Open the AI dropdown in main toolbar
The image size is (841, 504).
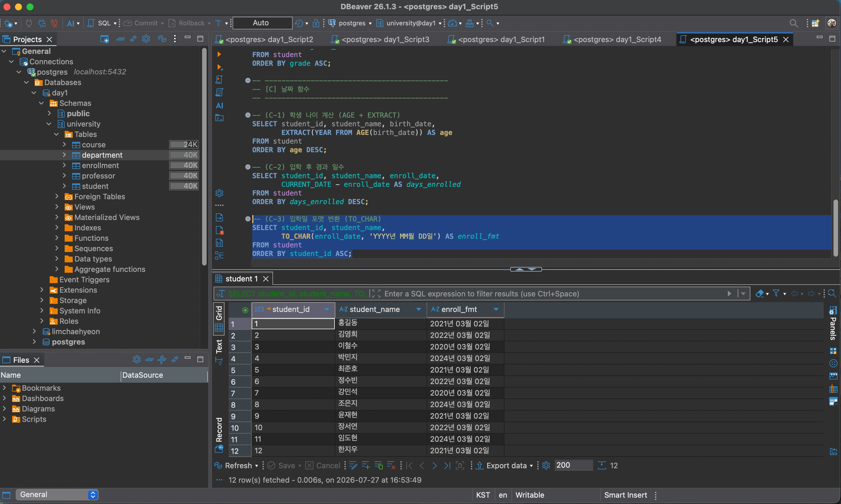click(73, 23)
